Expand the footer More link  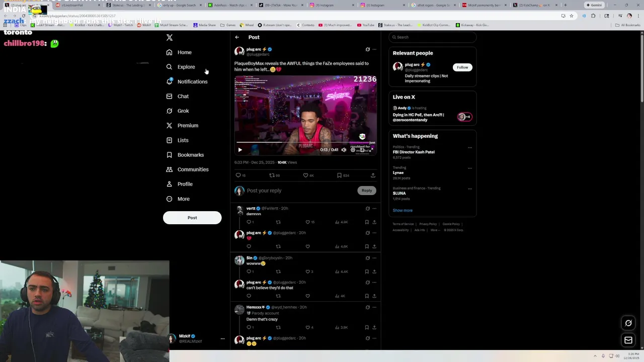pos(435,230)
